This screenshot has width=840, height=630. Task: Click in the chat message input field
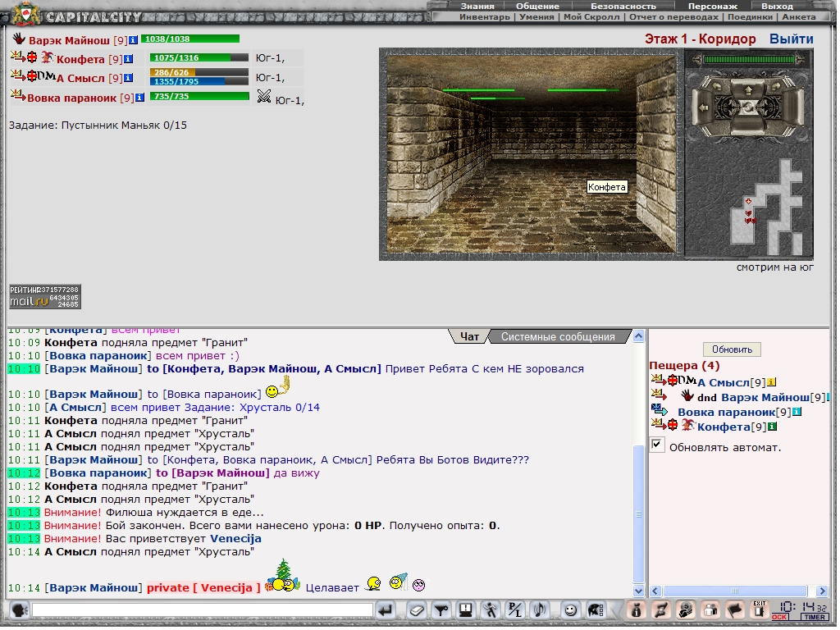[202, 610]
